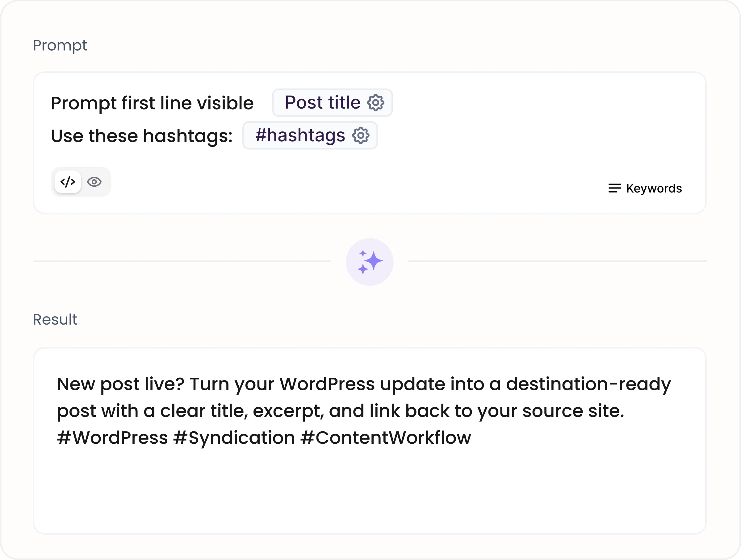741x560 pixels.
Task: Click the Keywords list lines icon
Action: click(x=615, y=188)
